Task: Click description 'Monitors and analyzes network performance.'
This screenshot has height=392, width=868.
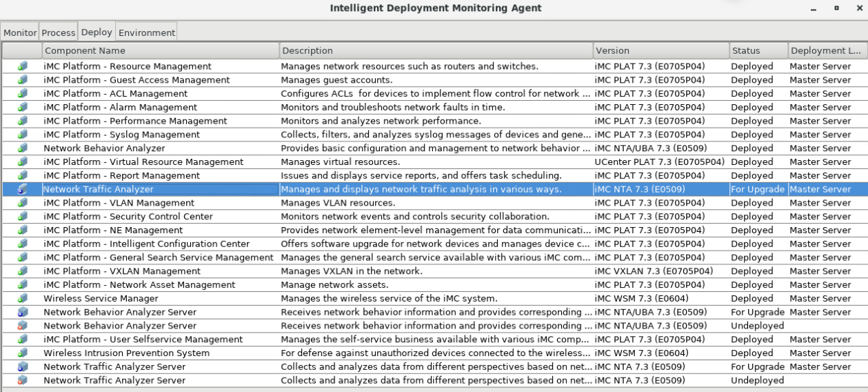Action: [381, 121]
